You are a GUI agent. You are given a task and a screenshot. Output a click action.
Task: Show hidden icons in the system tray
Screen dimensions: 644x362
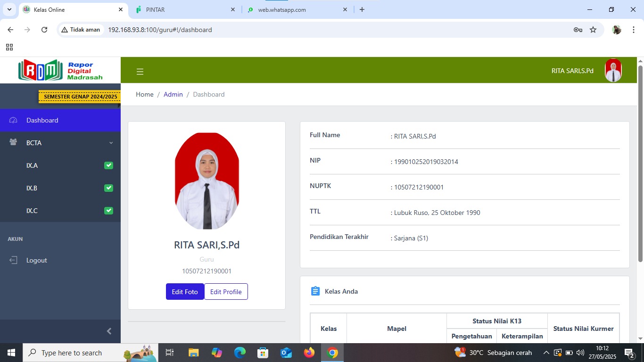coord(546,352)
